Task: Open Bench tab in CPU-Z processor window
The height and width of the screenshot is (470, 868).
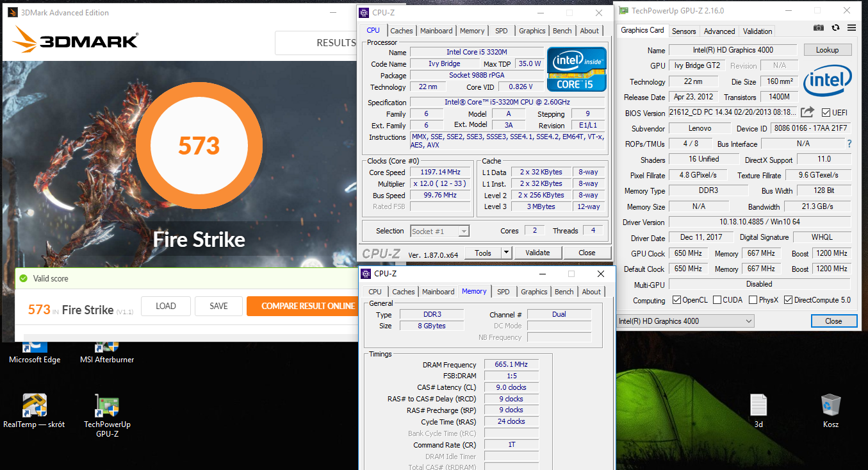Action: tap(562, 31)
